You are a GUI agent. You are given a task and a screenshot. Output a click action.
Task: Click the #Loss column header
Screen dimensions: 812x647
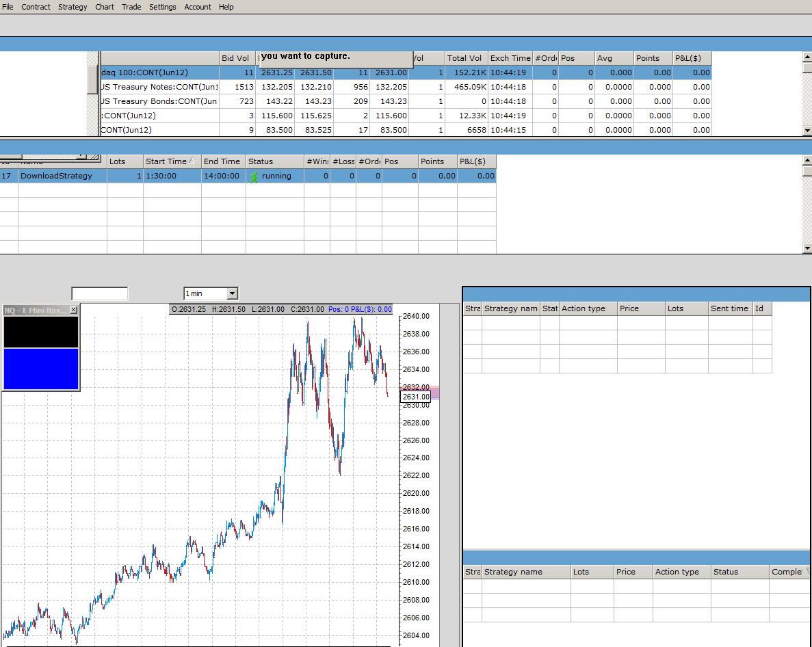343,161
